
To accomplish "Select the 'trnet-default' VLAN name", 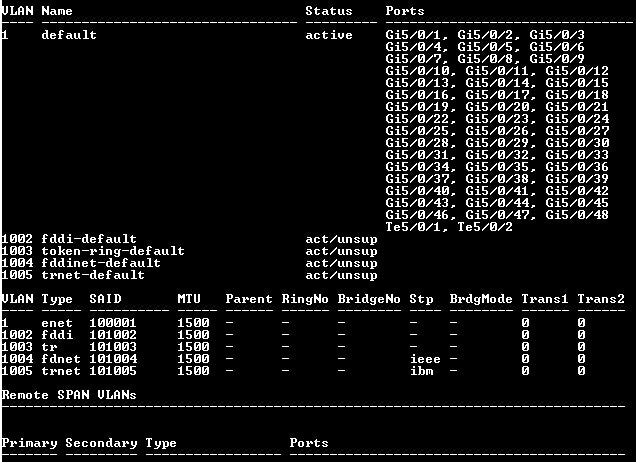I will click(93, 275).
